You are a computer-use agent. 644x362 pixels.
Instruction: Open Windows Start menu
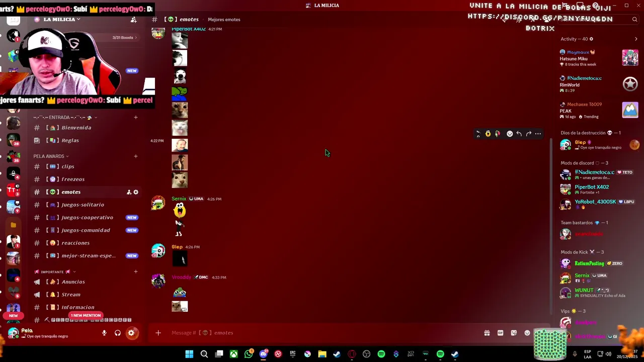pyautogui.click(x=189, y=354)
